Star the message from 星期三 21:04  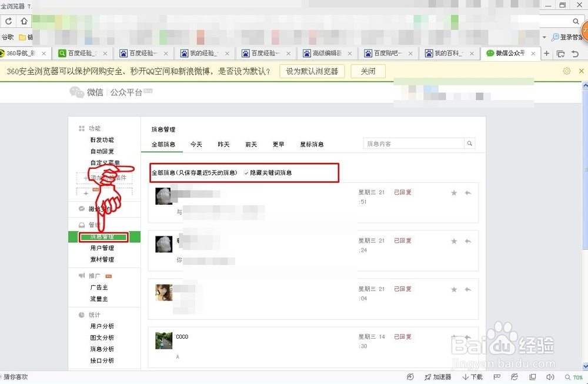click(x=454, y=289)
